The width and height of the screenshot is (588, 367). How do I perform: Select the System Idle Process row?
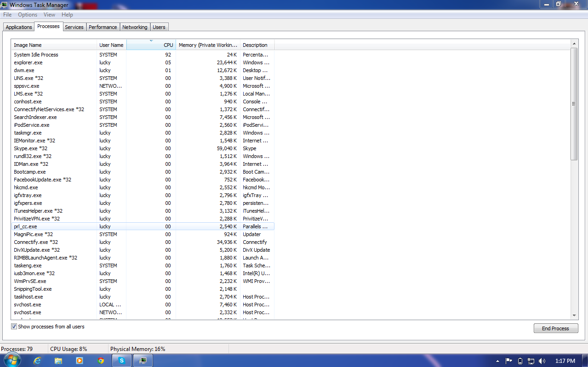[x=143, y=55]
